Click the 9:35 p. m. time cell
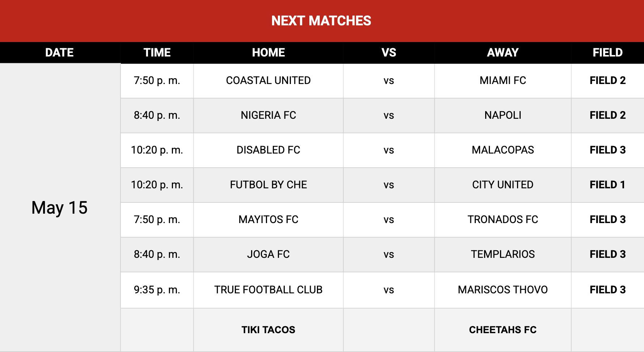Image resolution: width=644 pixels, height=352 pixels. [x=157, y=290]
